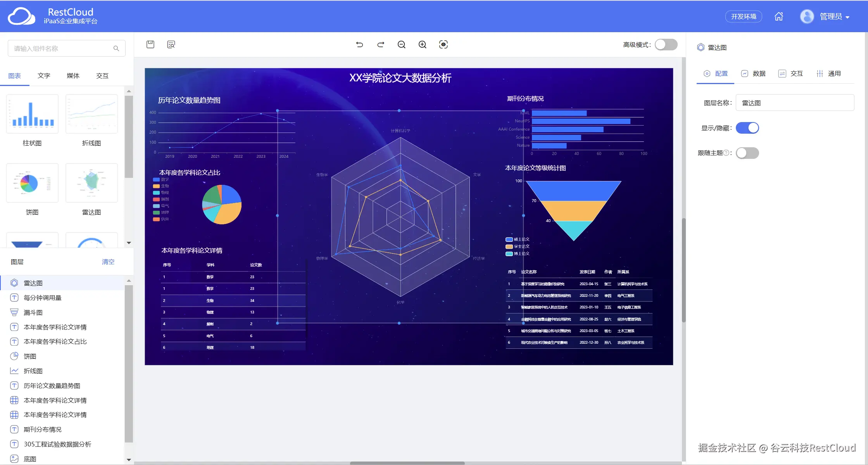Click the funnel chart on the canvas
This screenshot has width=868, height=465.
[573, 210]
